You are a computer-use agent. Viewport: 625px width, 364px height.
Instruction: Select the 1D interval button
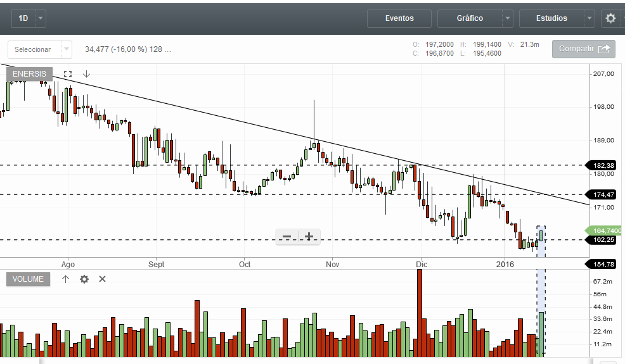tap(23, 18)
